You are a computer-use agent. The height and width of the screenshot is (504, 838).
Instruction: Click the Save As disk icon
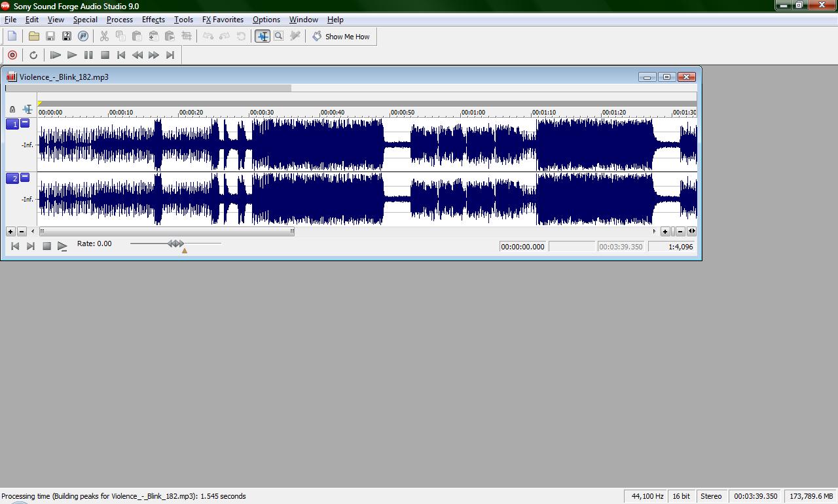pos(67,37)
